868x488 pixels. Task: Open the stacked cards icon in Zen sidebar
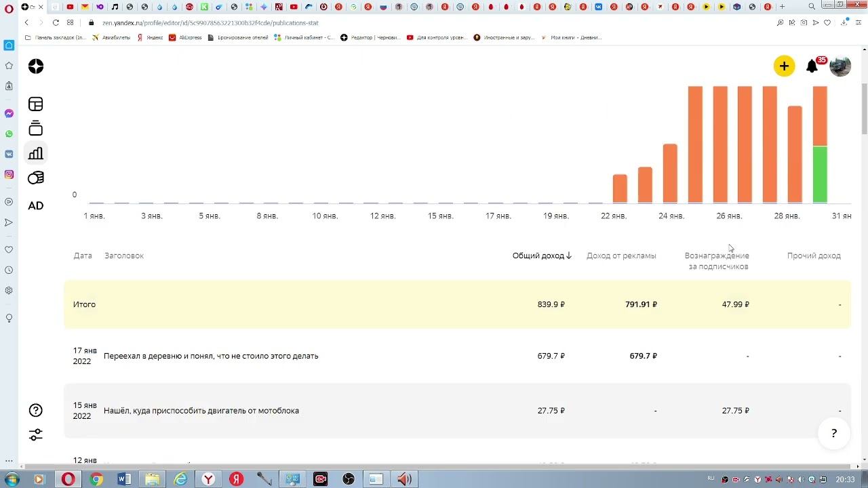(x=36, y=128)
